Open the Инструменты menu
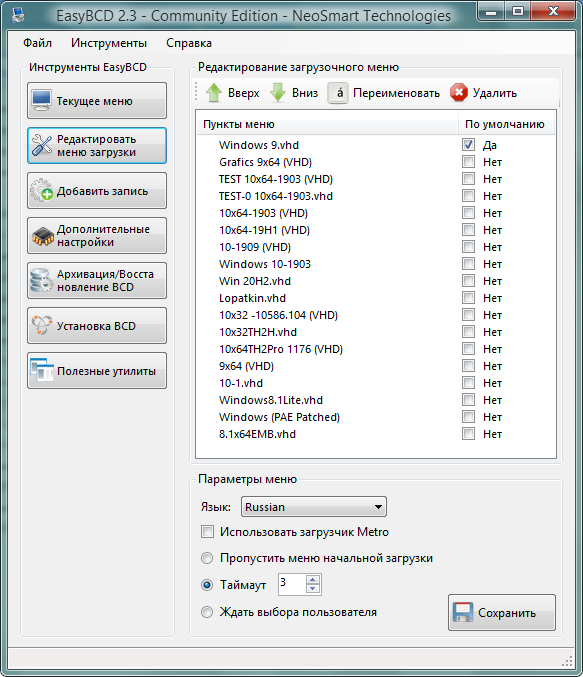The width and height of the screenshot is (583, 677). click(x=109, y=43)
